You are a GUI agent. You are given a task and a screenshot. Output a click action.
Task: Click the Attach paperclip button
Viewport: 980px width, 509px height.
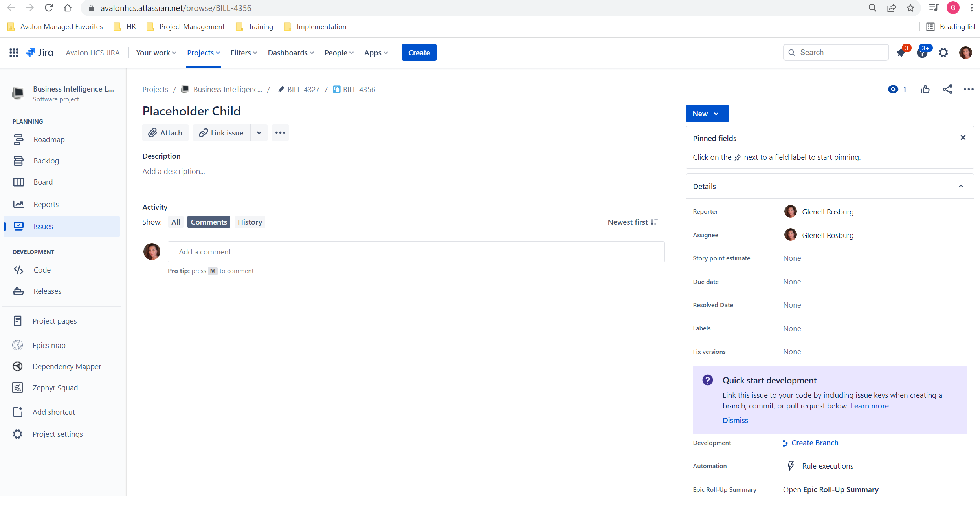[165, 133]
